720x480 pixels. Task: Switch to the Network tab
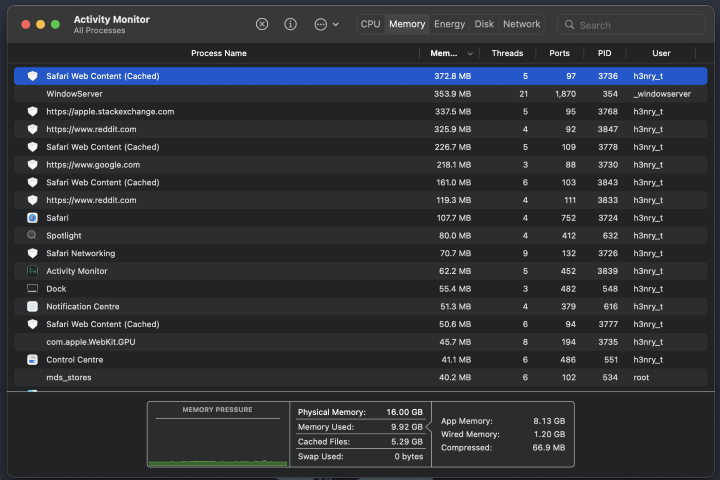coord(521,24)
